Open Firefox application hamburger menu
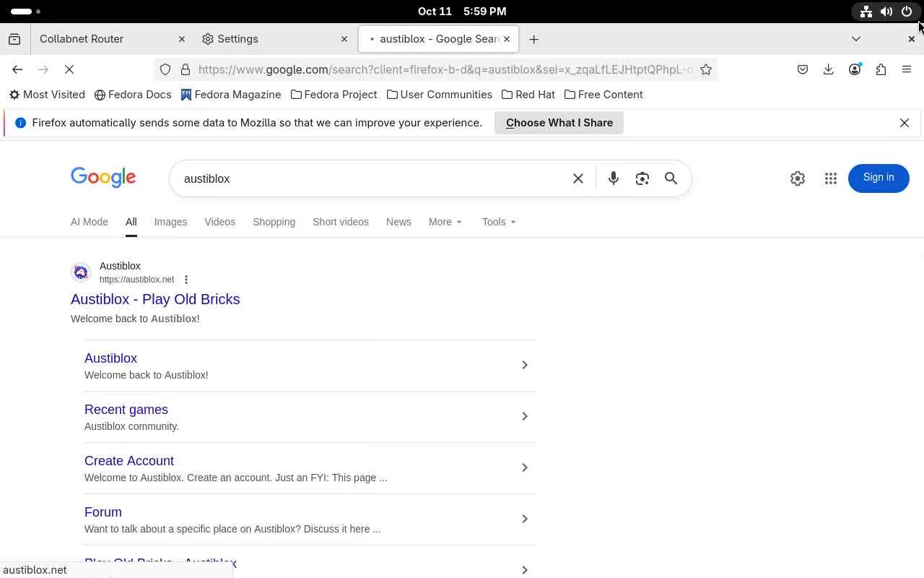 point(907,69)
